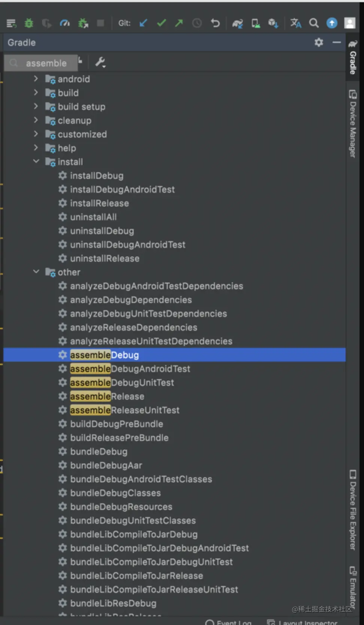Click the Git update project arrow
Viewport: 364px width, 625px height.
pyautogui.click(x=143, y=23)
